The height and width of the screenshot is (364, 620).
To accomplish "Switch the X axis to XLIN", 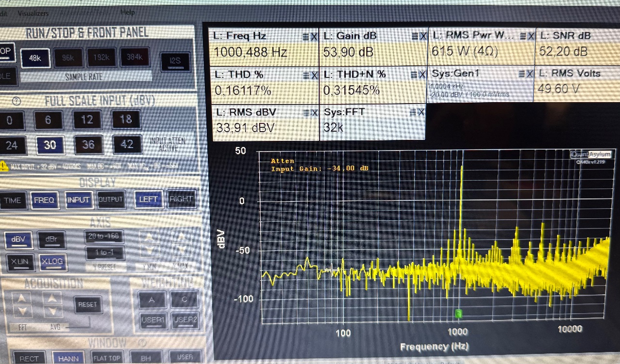I will [x=20, y=261].
